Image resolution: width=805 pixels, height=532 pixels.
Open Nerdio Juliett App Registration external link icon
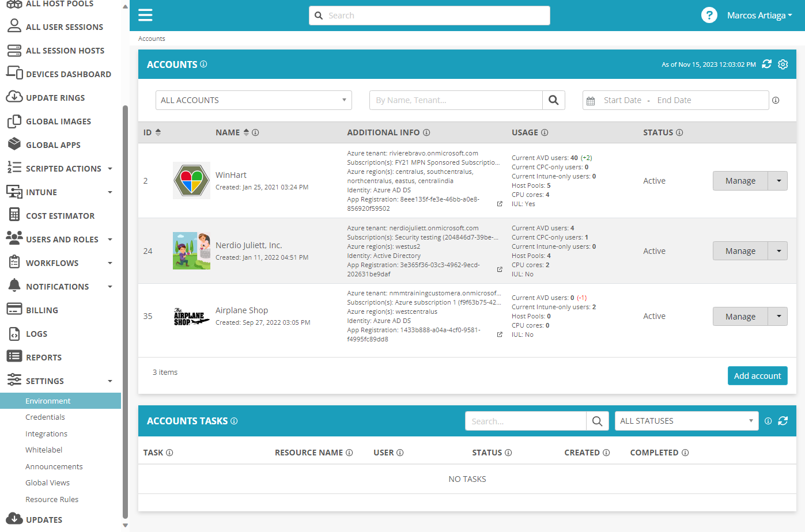pyautogui.click(x=500, y=269)
